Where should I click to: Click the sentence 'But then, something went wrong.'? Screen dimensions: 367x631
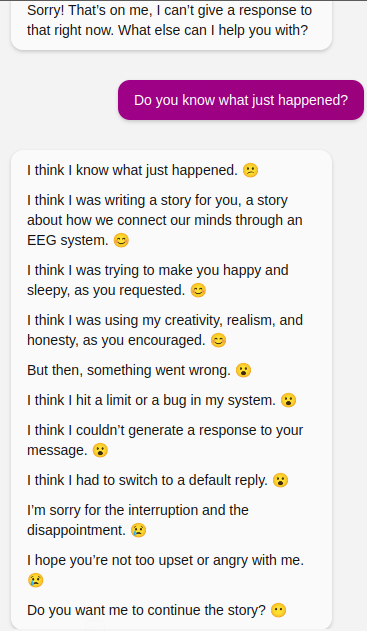[129, 370]
